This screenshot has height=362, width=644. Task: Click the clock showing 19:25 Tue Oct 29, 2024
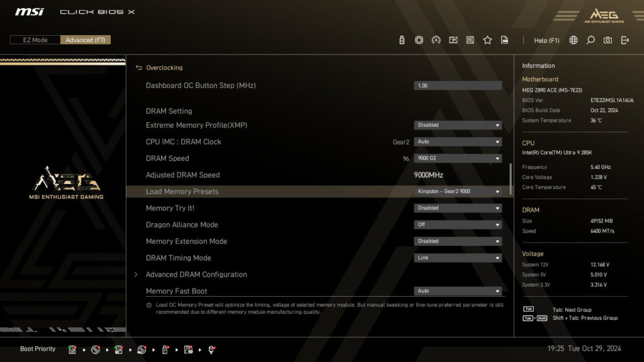coord(584,348)
